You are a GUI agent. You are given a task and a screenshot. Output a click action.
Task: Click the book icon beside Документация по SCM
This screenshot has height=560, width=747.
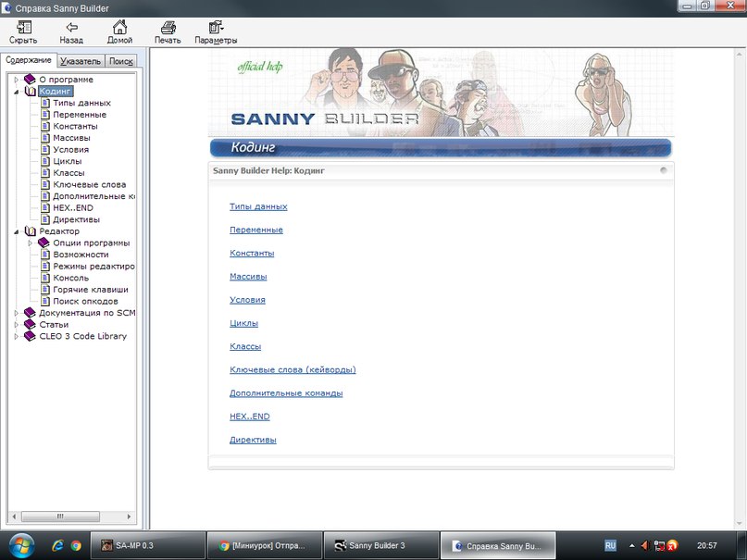coord(30,312)
